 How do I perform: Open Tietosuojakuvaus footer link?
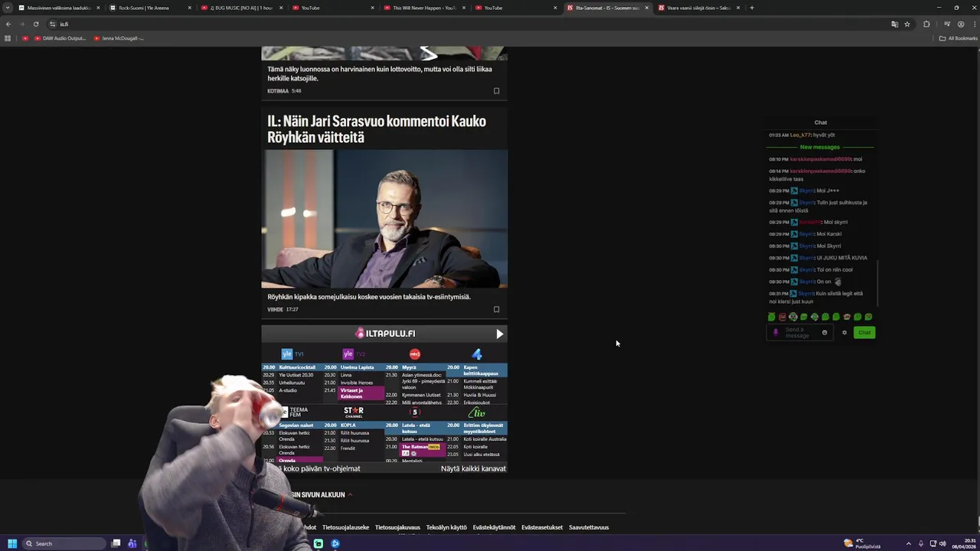point(397,527)
